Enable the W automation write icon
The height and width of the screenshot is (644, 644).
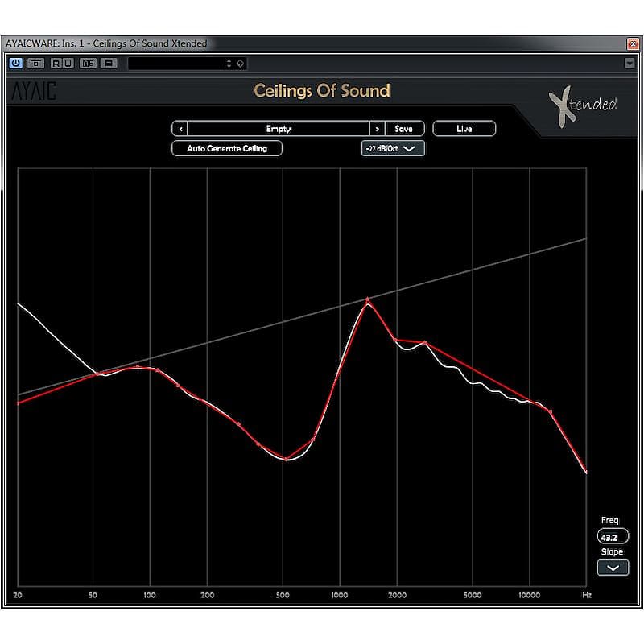(x=69, y=64)
